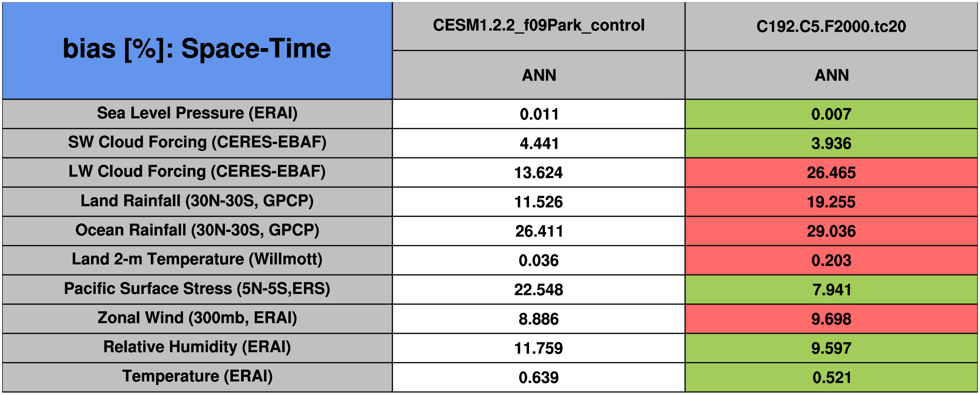Select the red cell with value 26.465
The height and width of the screenshot is (395, 980).
[831, 173]
